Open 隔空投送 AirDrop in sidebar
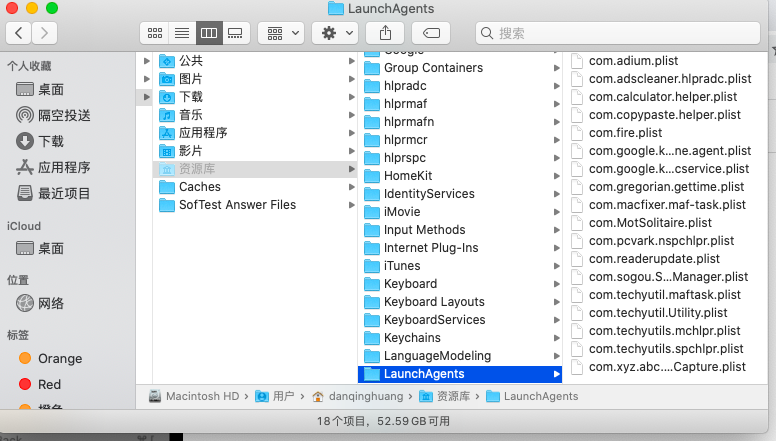Viewport: 776px width, 441px height. 53,115
